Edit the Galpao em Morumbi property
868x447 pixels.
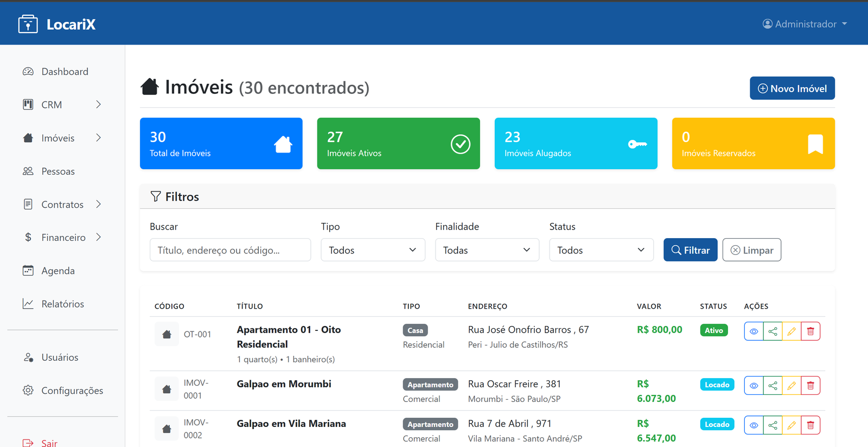(x=792, y=386)
